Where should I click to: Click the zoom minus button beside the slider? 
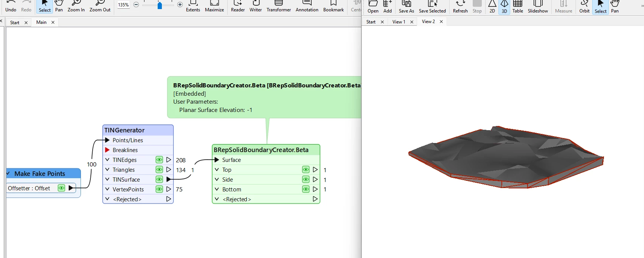[136, 5]
